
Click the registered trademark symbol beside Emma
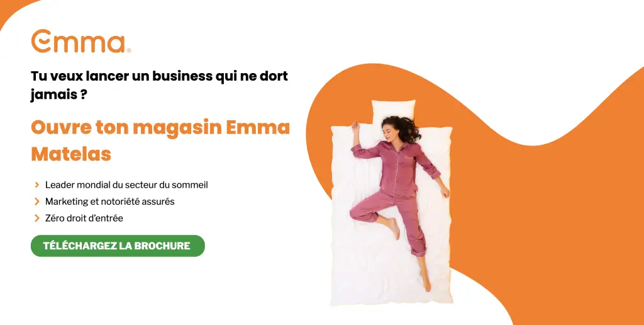pyautogui.click(x=129, y=50)
